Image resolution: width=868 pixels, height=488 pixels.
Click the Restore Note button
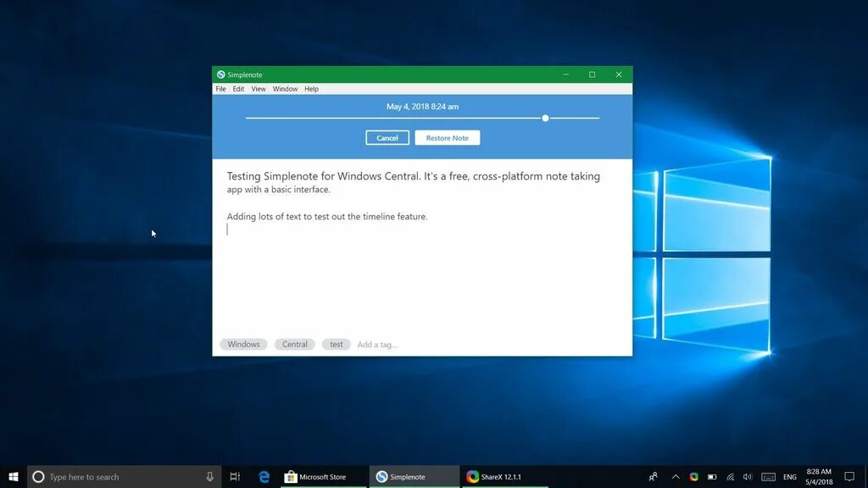pyautogui.click(x=448, y=138)
